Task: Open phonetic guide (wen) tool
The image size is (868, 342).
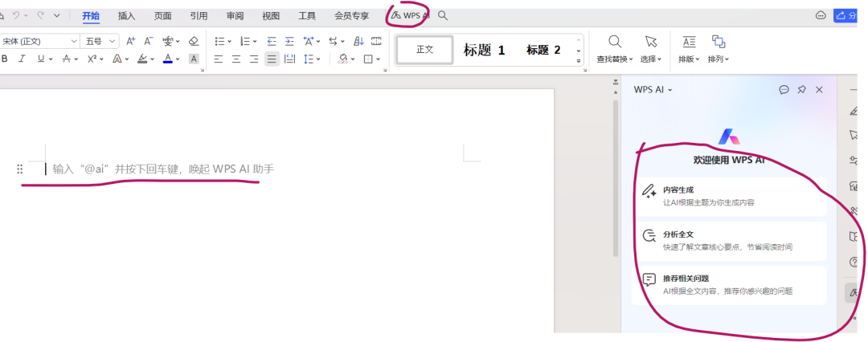Action: point(168,41)
